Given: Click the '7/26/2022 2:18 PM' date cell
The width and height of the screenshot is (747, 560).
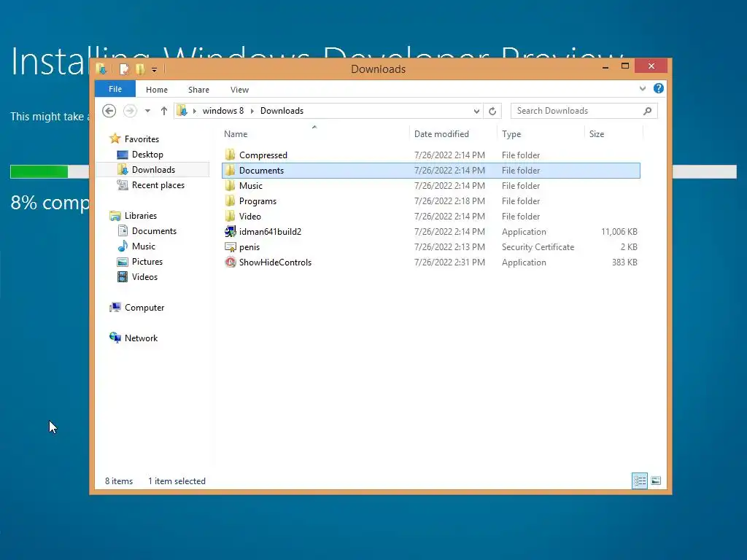Looking at the screenshot, I should (449, 201).
